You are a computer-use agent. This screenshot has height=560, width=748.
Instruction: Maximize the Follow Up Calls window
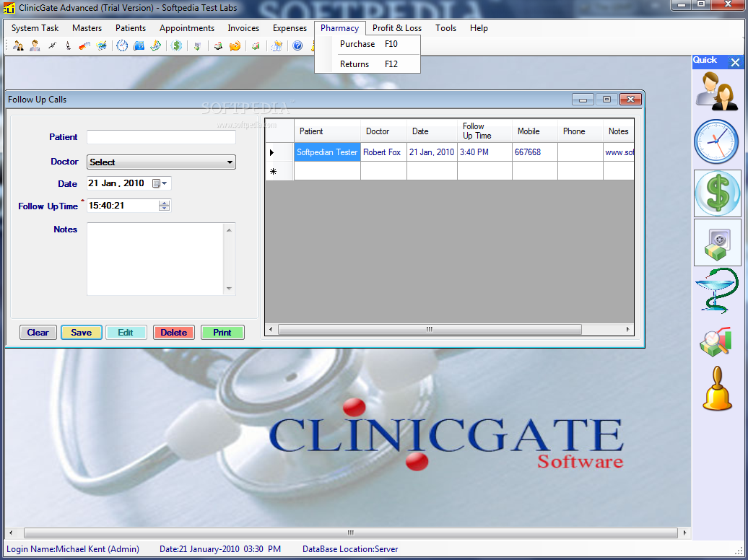tap(606, 99)
